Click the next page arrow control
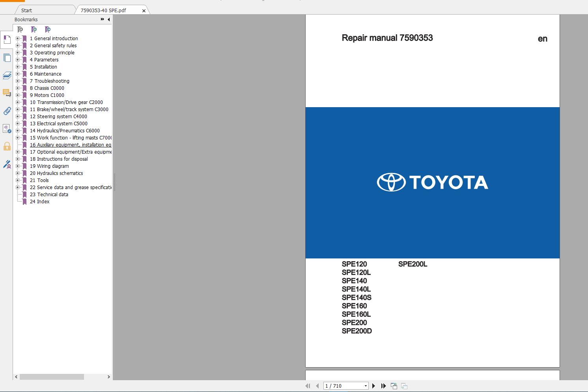Viewport: 588px width, 392px height. click(x=373, y=385)
